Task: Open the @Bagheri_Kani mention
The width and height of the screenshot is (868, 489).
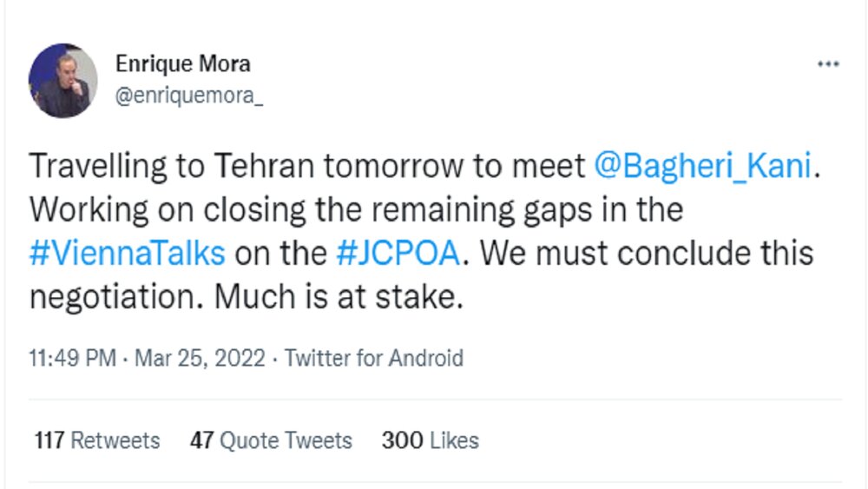Action: [702, 167]
